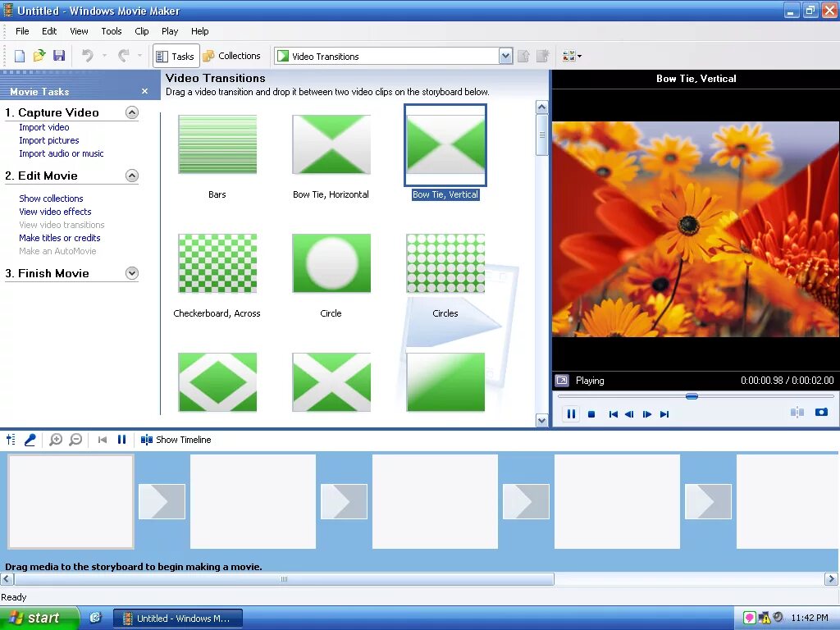This screenshot has width=840, height=630.
Task: Click the Set Audio Levels icon
Action: (x=11, y=440)
